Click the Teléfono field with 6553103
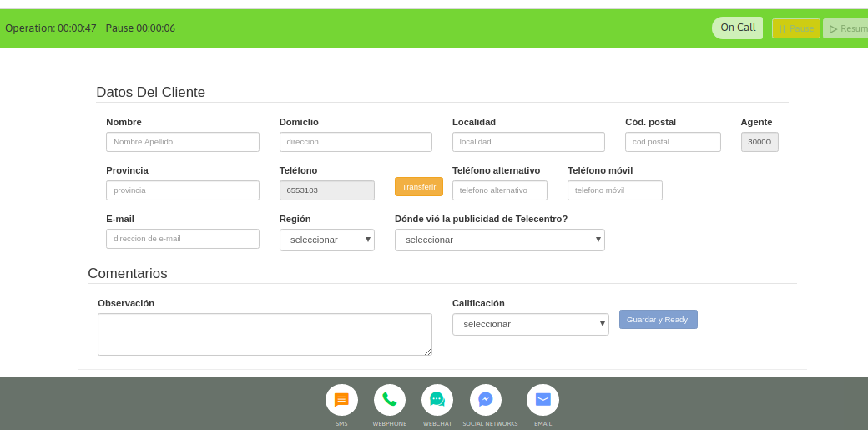868x430 pixels. click(x=327, y=190)
